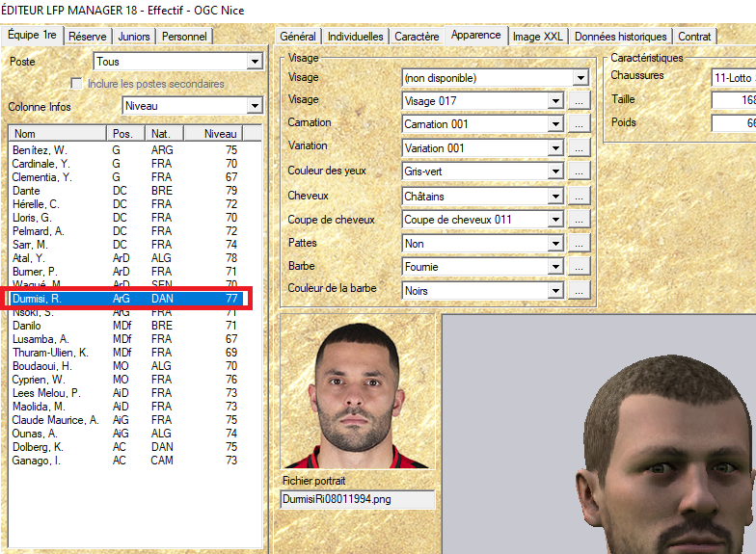Select player Durmisi, R. in list

point(125,299)
